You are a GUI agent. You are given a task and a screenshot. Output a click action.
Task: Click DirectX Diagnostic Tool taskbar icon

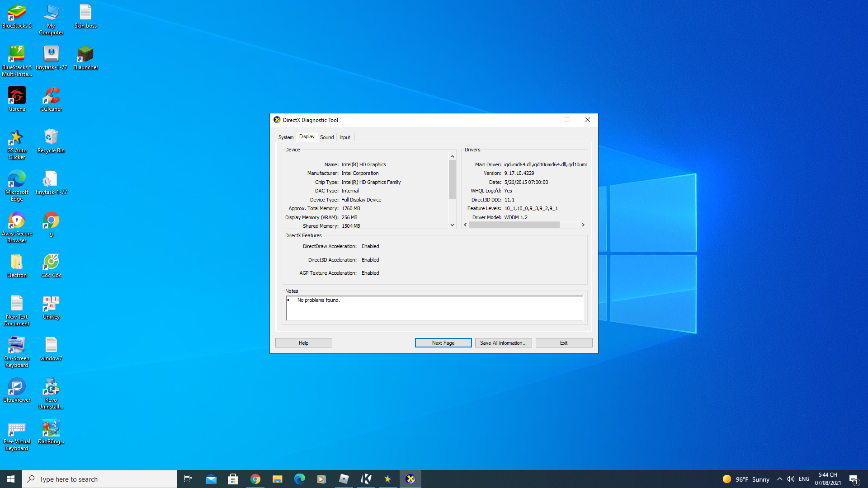pos(410,479)
